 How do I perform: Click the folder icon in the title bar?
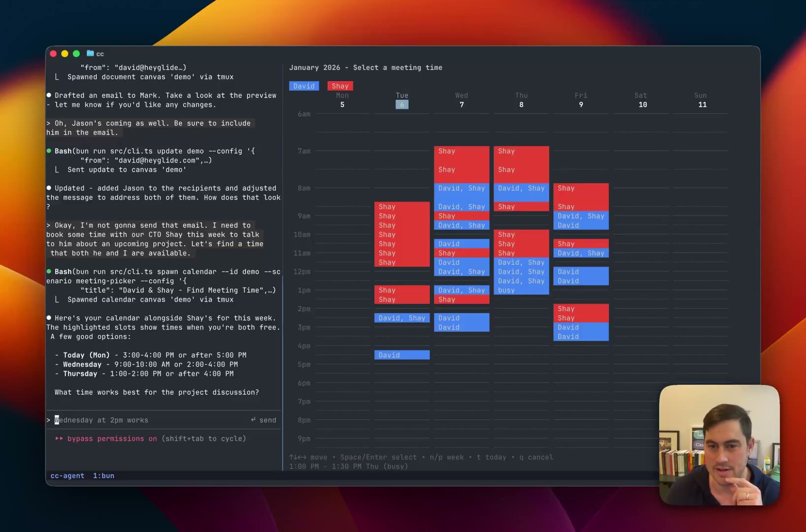coord(90,54)
